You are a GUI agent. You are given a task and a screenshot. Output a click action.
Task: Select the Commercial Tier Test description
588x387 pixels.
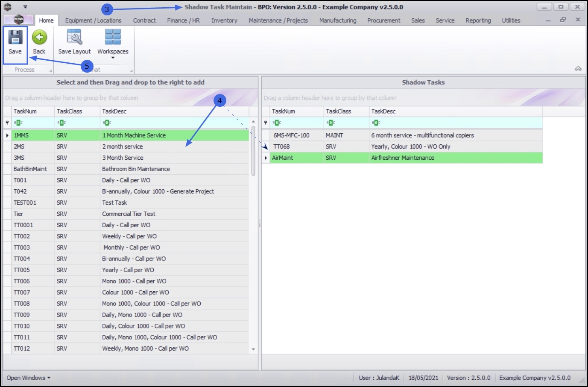pyautogui.click(x=129, y=214)
